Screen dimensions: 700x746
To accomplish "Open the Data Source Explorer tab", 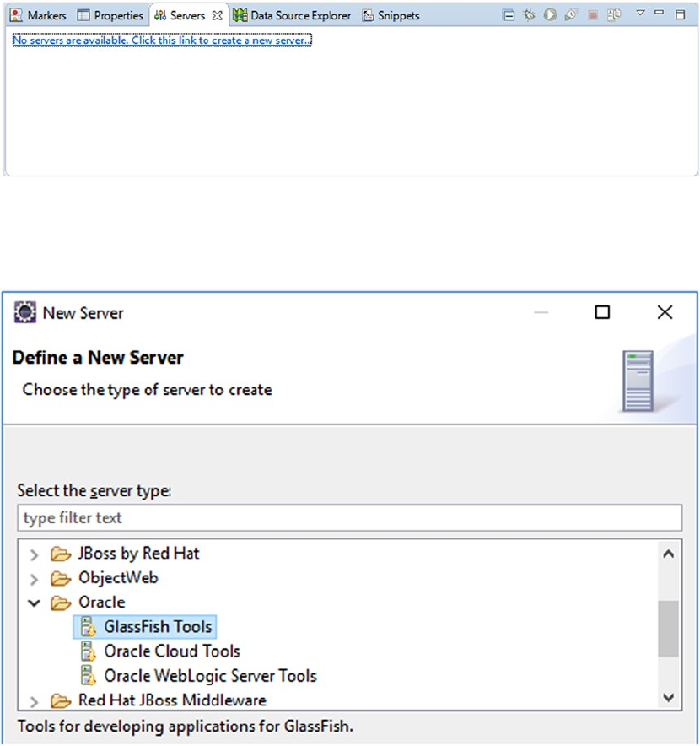I will (292, 15).
